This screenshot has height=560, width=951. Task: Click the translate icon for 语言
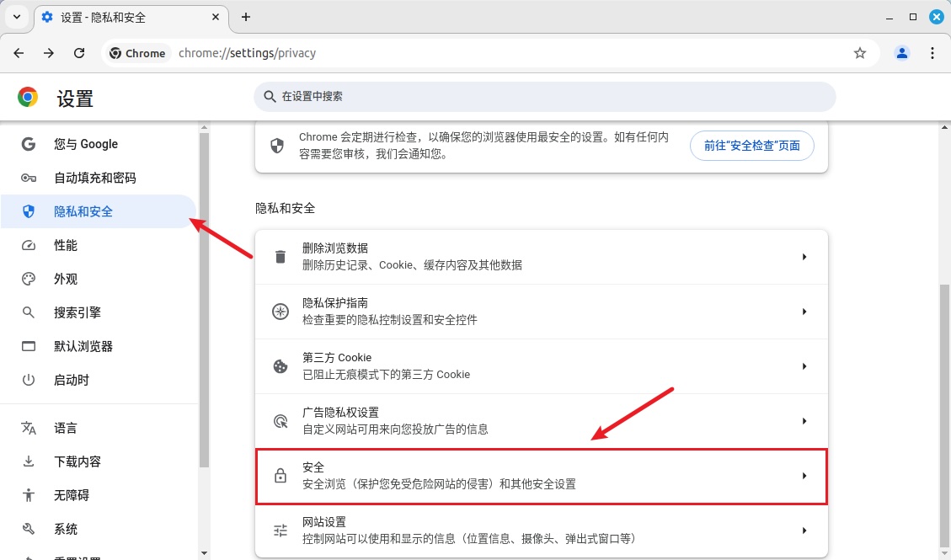click(x=29, y=428)
